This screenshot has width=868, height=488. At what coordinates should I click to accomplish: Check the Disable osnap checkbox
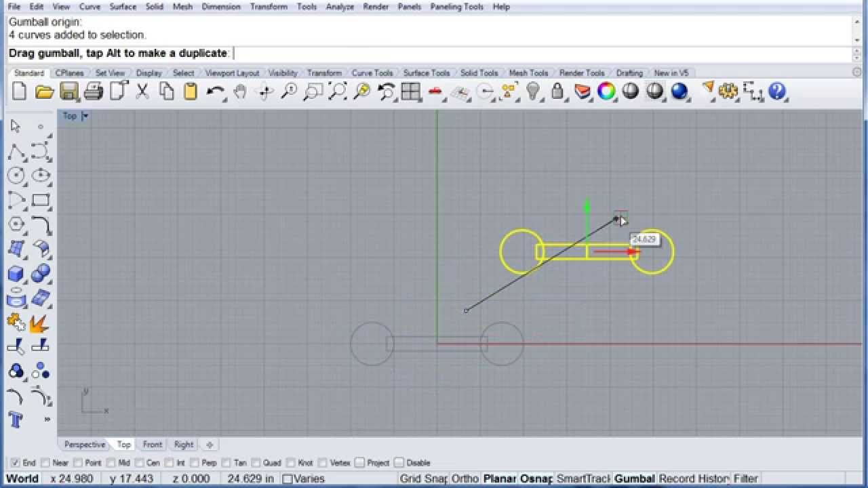point(399,463)
